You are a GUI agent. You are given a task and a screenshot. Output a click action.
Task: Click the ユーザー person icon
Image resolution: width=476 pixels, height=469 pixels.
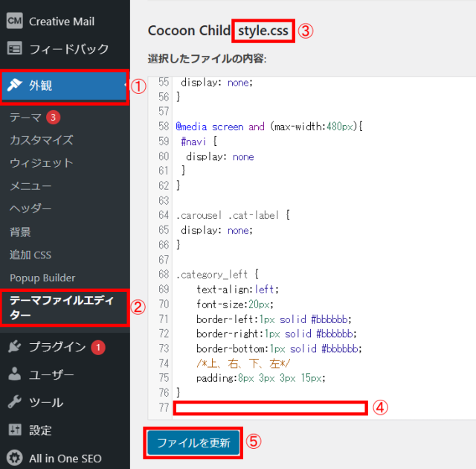[x=14, y=374]
